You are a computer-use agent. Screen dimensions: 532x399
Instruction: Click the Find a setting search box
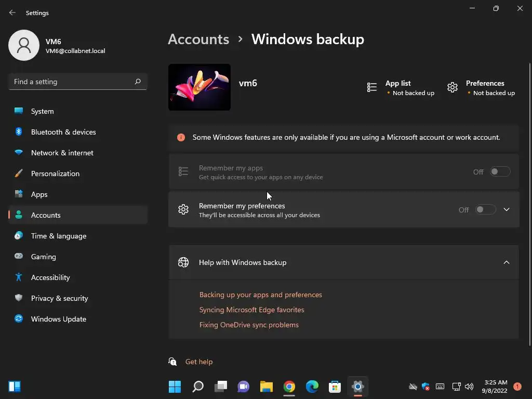[x=78, y=82]
